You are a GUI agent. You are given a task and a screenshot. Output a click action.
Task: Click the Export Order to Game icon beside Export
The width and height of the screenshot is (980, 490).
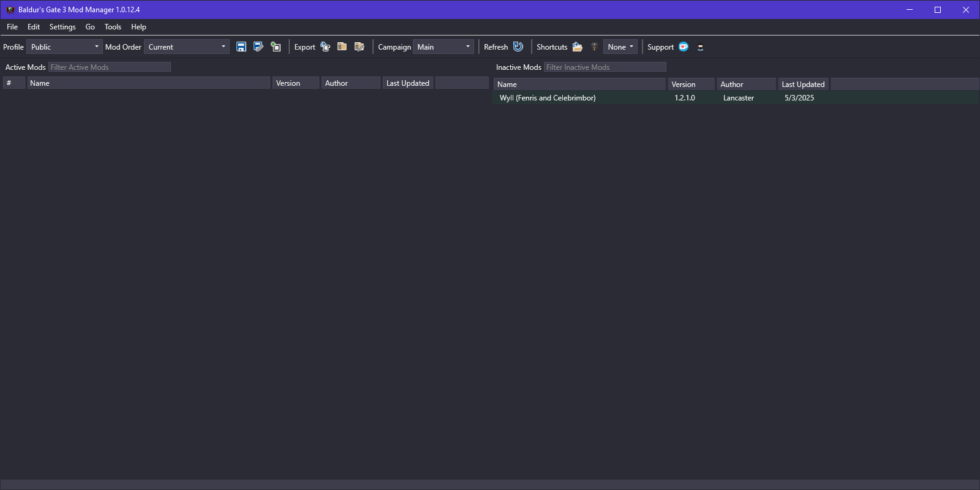[325, 47]
